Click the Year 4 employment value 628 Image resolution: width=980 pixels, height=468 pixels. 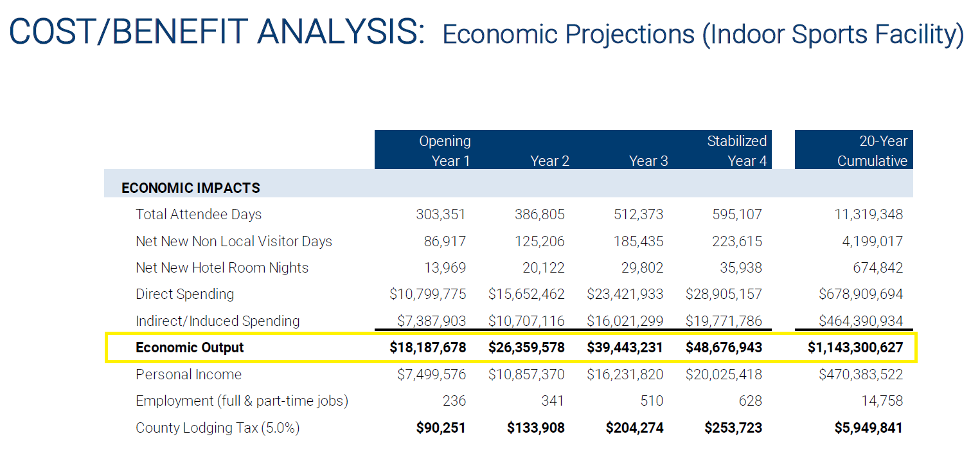pos(750,401)
